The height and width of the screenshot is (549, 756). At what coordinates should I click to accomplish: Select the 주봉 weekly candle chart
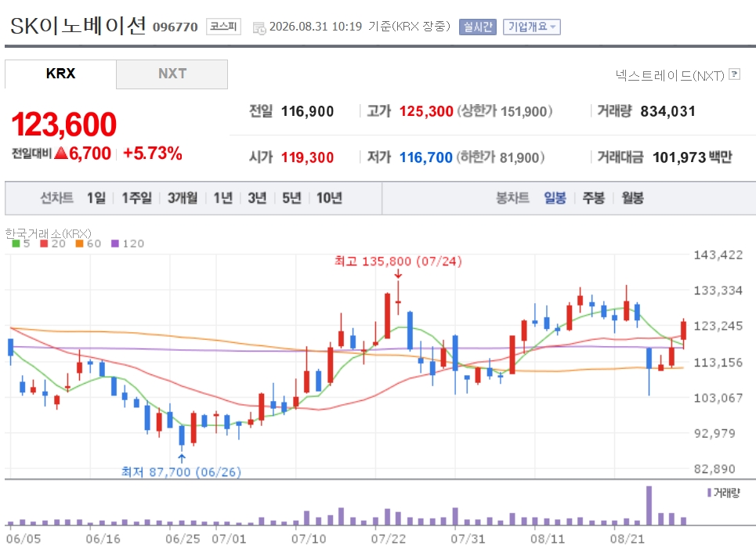(594, 198)
